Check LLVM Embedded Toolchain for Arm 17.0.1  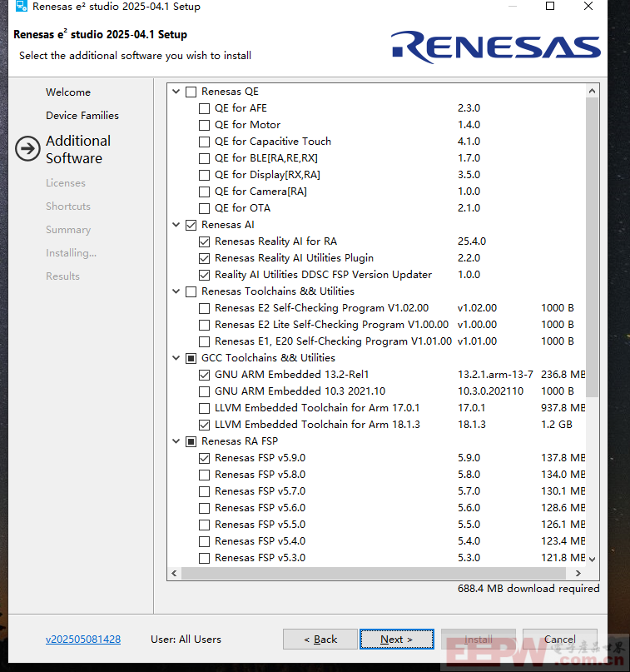[x=204, y=408]
